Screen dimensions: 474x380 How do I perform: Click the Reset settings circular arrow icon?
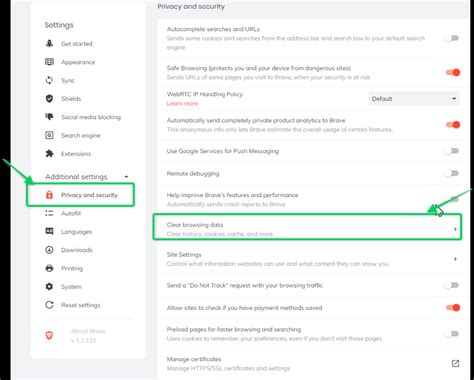49,305
